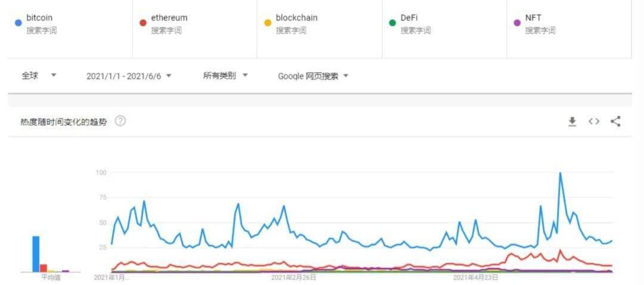This screenshot has width=644, height=285.
Task: Open the 2021/1/1 - 2021/6/6 date range dropdown
Action: tap(129, 76)
